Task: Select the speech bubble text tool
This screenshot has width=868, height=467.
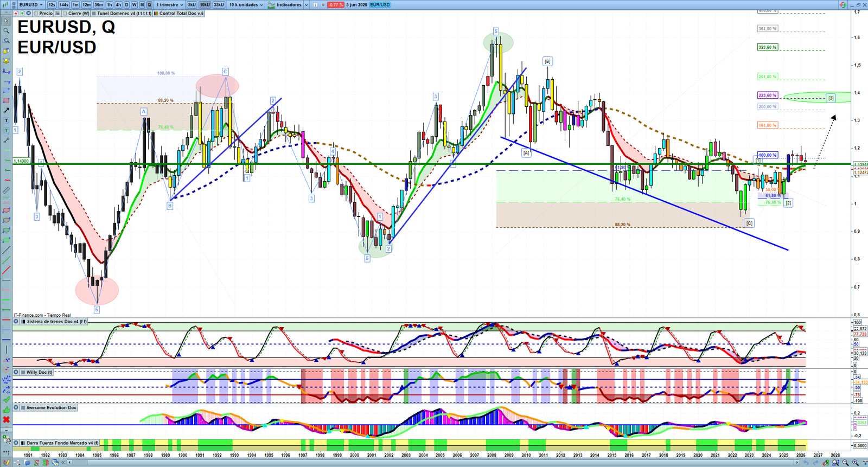Action: 6,130
